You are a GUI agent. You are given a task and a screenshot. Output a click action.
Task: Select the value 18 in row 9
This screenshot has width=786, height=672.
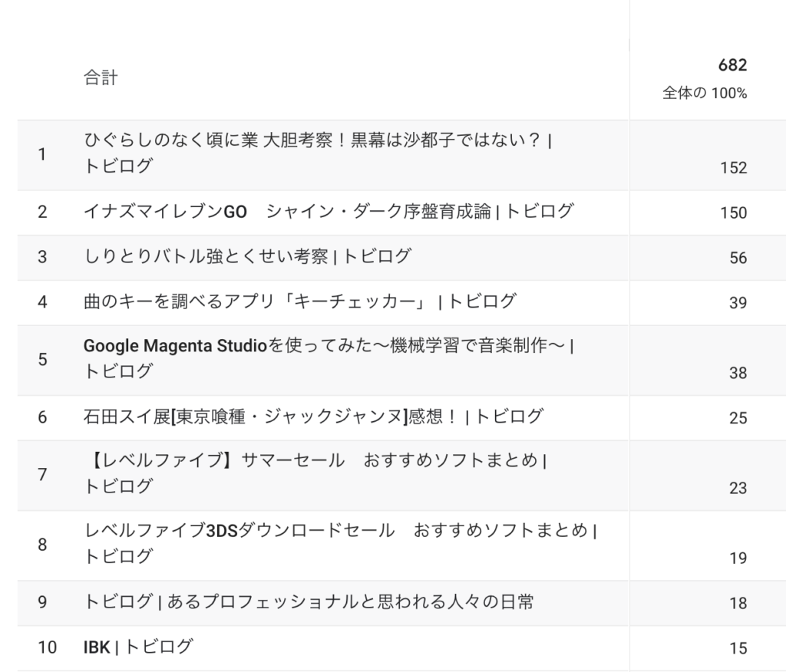pos(738,604)
